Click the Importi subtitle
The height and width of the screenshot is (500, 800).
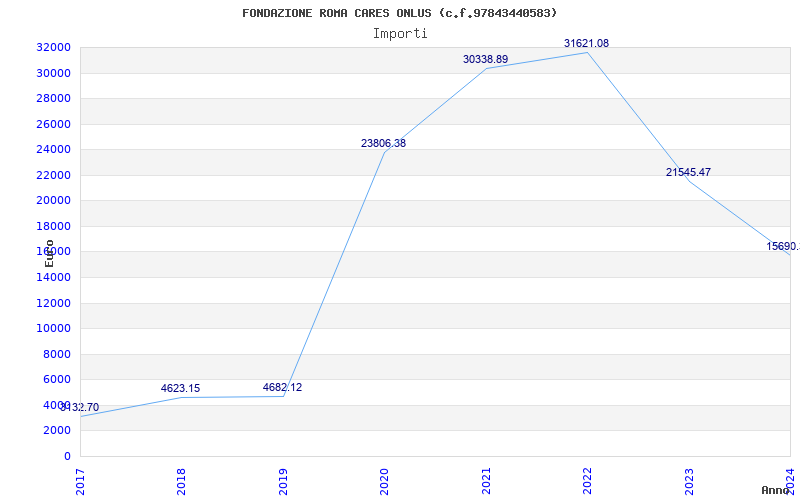pyautogui.click(x=399, y=34)
